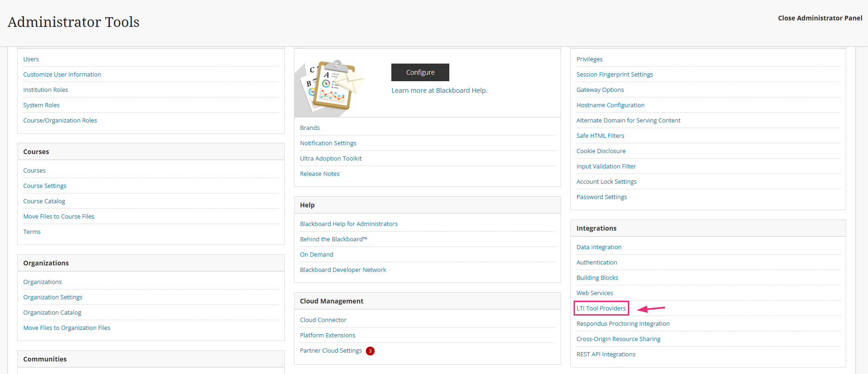Screen dimensions: 868x374
Task: Close the Administrator Panel
Action: pyautogui.click(x=820, y=18)
